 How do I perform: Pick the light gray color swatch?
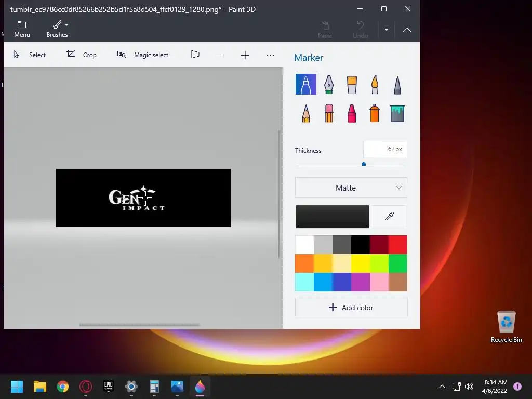click(323, 245)
